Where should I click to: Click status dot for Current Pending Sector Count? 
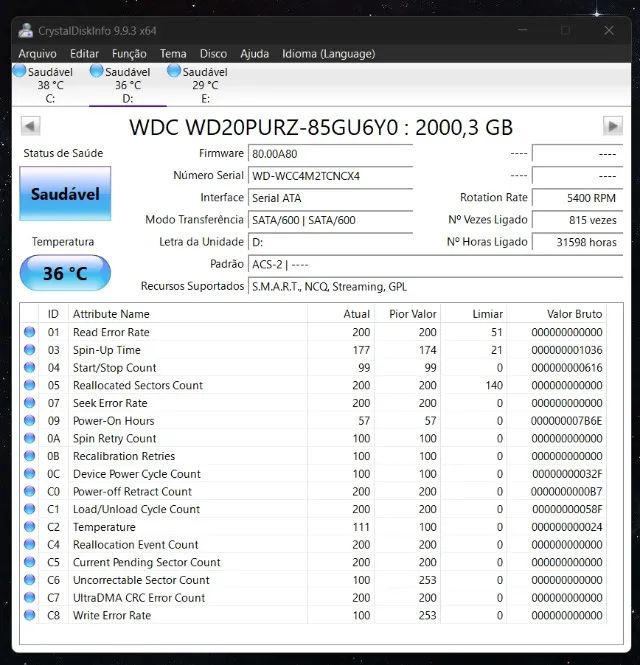click(x=29, y=562)
